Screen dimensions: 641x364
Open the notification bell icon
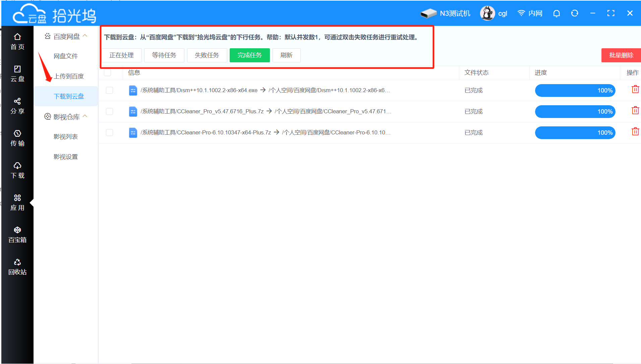coord(557,13)
